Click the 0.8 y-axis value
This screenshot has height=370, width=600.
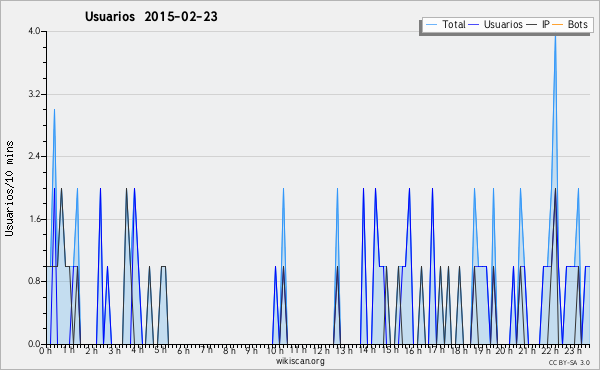tap(34, 281)
